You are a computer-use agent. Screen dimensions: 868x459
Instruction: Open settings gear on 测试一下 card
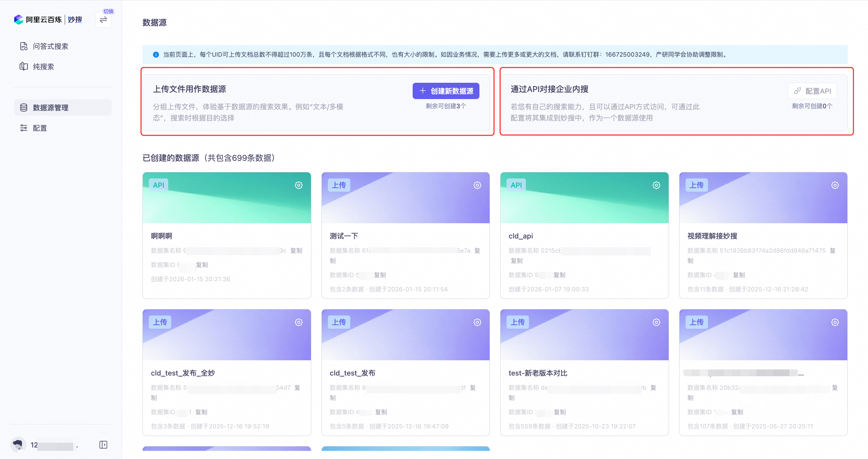pyautogui.click(x=477, y=185)
